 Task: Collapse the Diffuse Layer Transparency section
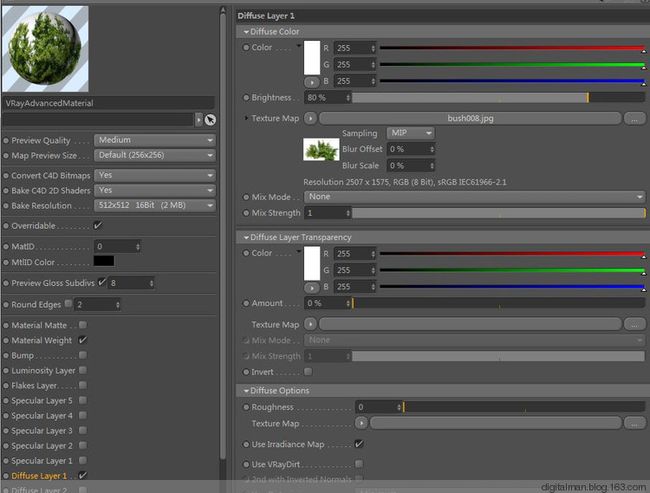click(x=246, y=238)
